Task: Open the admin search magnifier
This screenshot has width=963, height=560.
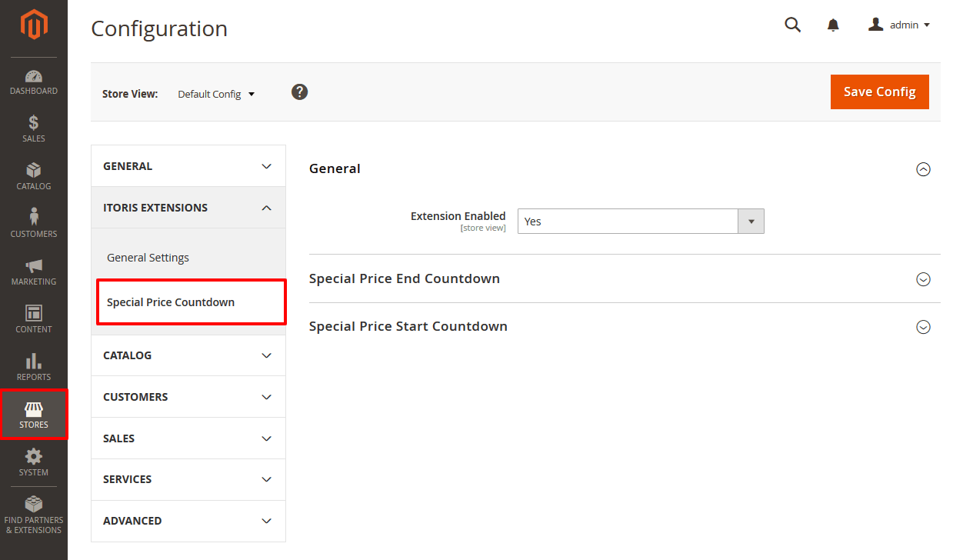Action: 792,25
